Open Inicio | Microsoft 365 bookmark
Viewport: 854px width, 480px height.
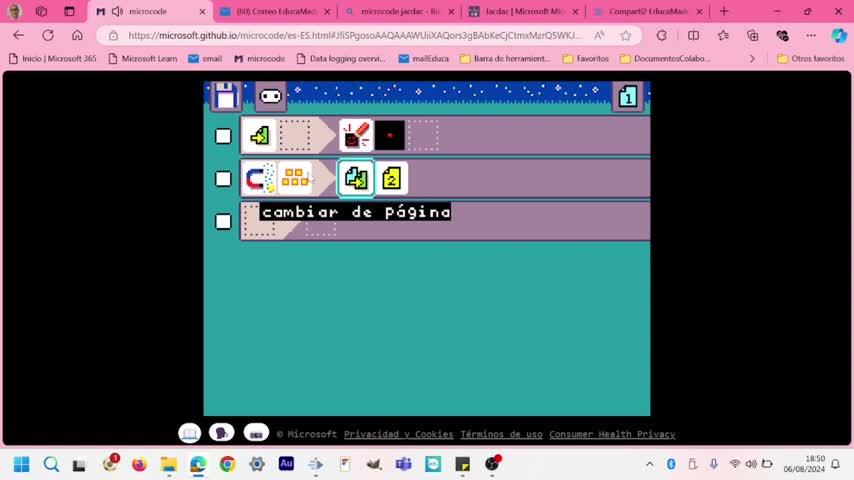tap(52, 58)
